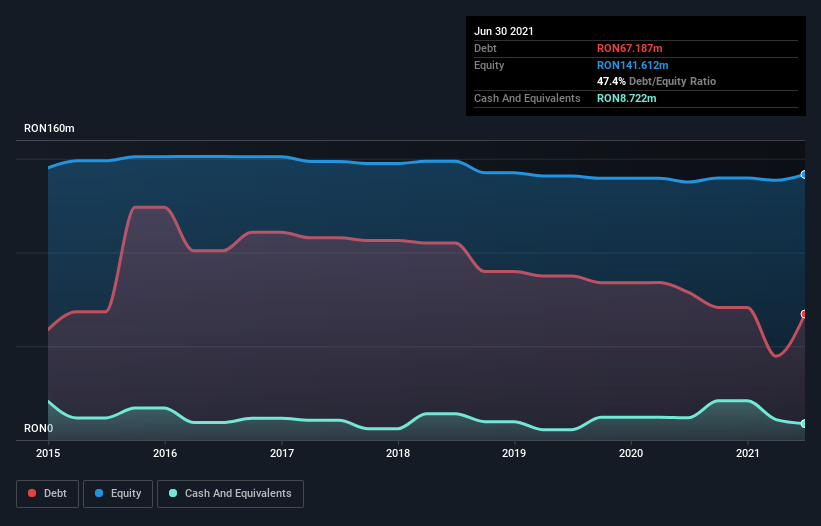Click the 2017 x-axis label
Viewport: 821px width, 526px height.
tap(282, 453)
